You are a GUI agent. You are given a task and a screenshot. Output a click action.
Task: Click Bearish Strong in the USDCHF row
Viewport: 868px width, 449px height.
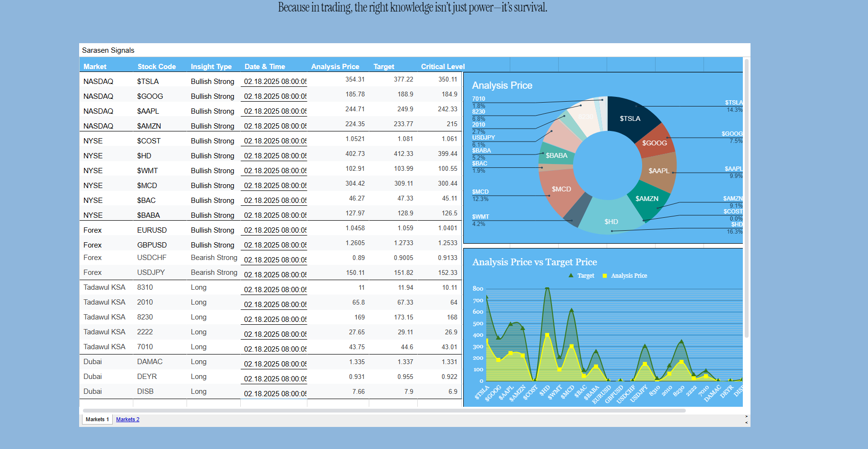[214, 258]
